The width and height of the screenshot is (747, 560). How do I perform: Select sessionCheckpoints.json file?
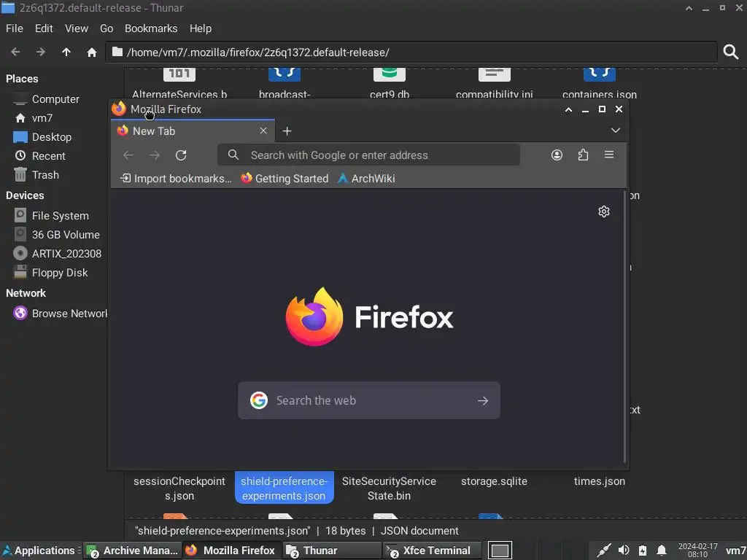[x=179, y=488]
